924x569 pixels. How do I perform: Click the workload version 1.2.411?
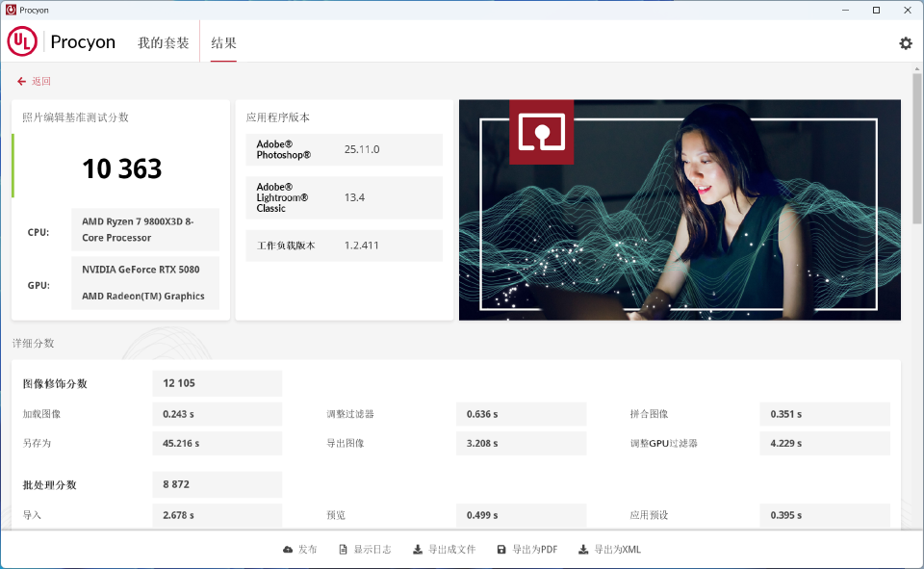pos(361,246)
